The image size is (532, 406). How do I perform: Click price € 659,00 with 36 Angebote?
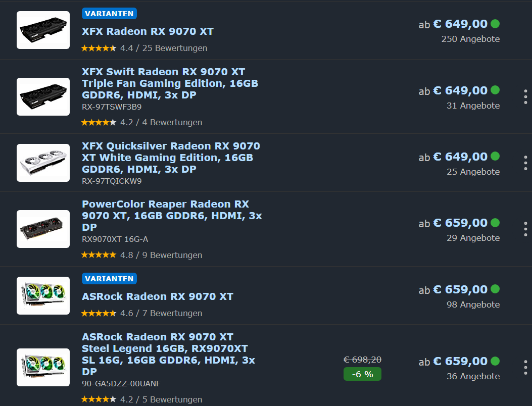coord(460,361)
